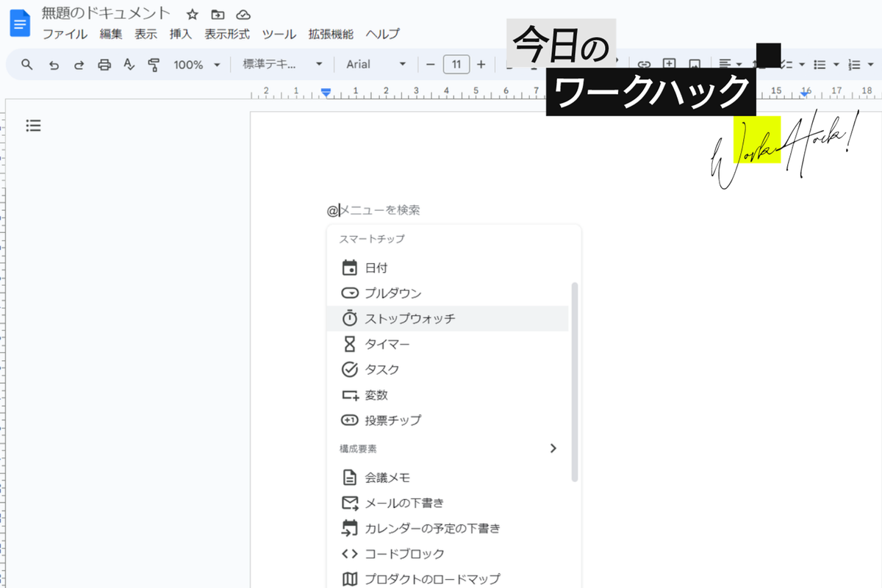Redo the last action
This screenshot has width=882, height=588.
click(79, 65)
